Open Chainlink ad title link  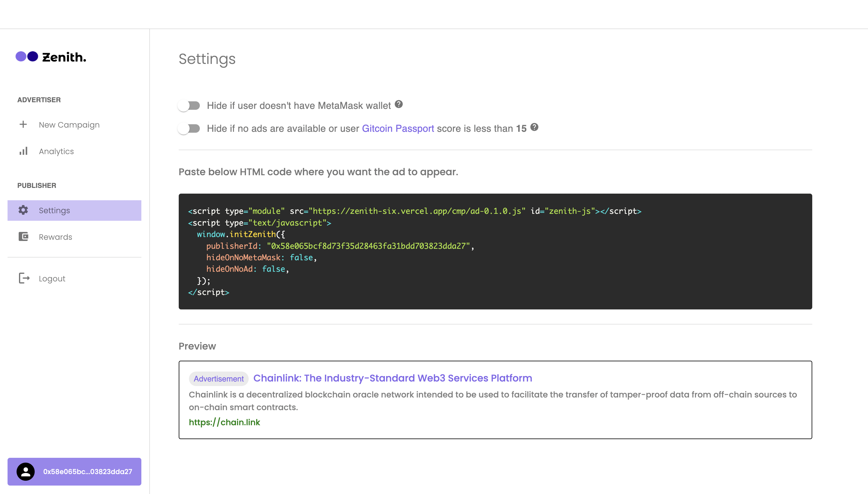(x=392, y=378)
